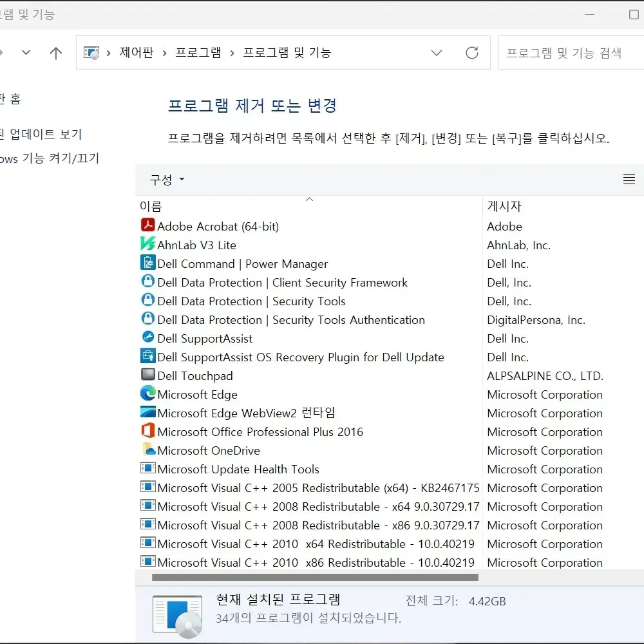
Task: Click the Visual C++ 2008 x64 icon
Action: [x=148, y=505]
